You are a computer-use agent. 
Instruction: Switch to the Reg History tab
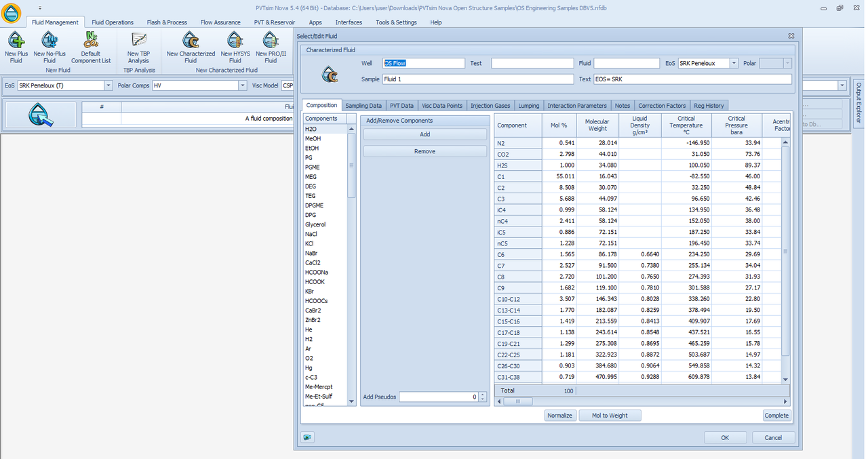coord(709,105)
